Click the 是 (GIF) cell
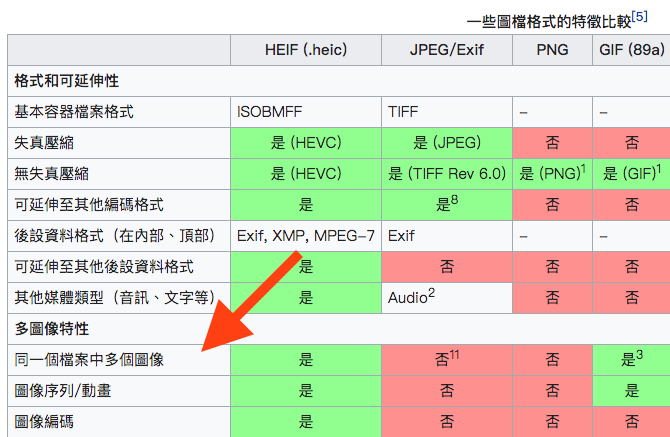Viewport: 670px width, 437px height. pyautogui.click(x=632, y=174)
